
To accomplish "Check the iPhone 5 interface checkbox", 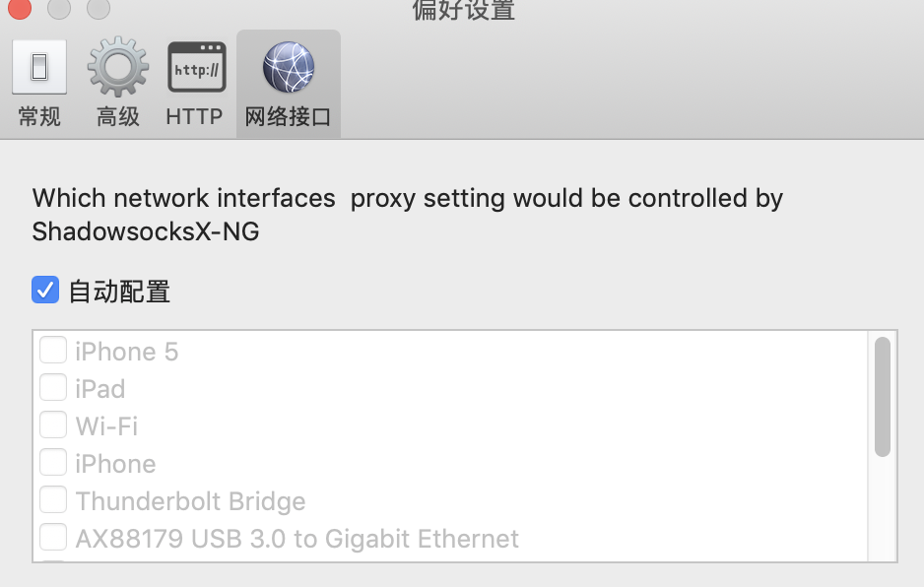I will click(53, 350).
